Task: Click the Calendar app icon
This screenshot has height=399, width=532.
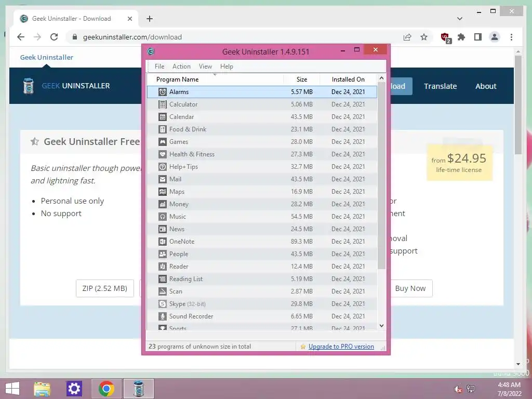Action: 163,117
